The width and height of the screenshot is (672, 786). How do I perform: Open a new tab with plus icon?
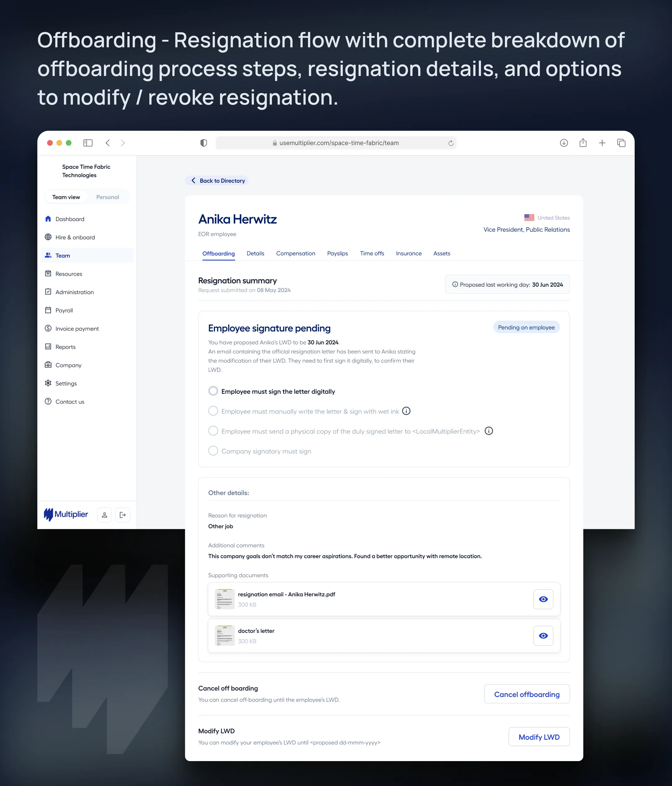tap(602, 143)
